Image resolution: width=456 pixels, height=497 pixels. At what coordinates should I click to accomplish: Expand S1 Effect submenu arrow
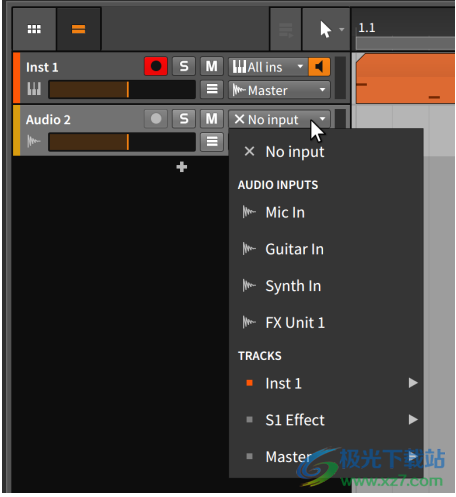(413, 420)
